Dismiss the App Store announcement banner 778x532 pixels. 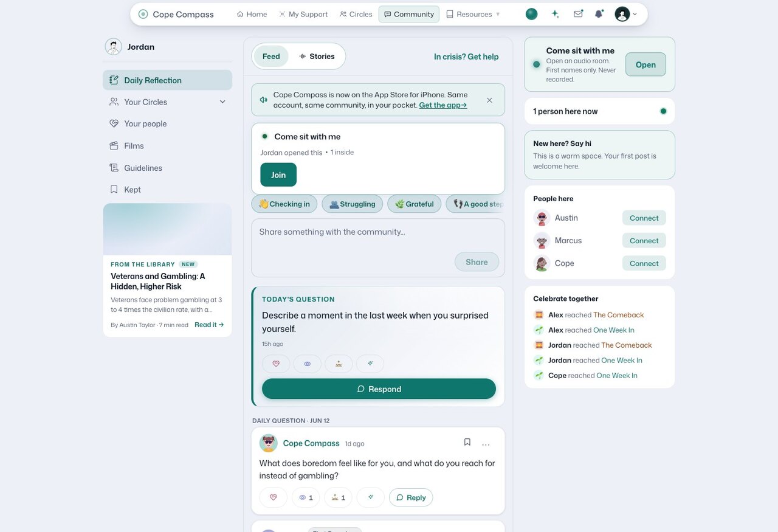489,100
